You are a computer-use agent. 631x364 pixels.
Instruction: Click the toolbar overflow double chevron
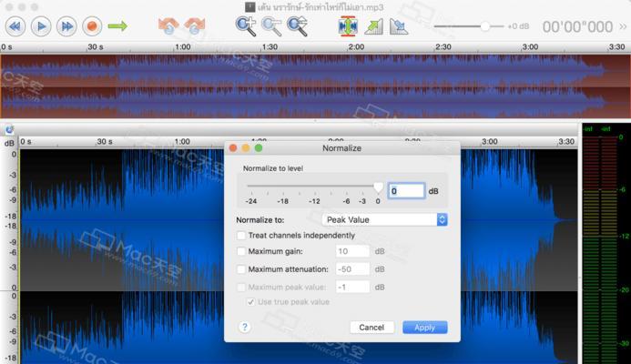(623, 26)
